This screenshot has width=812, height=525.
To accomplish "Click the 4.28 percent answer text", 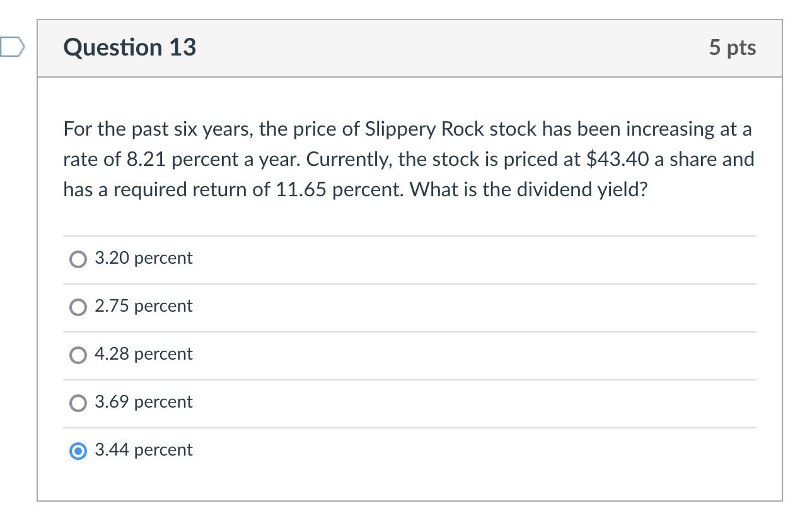I will (x=143, y=354).
